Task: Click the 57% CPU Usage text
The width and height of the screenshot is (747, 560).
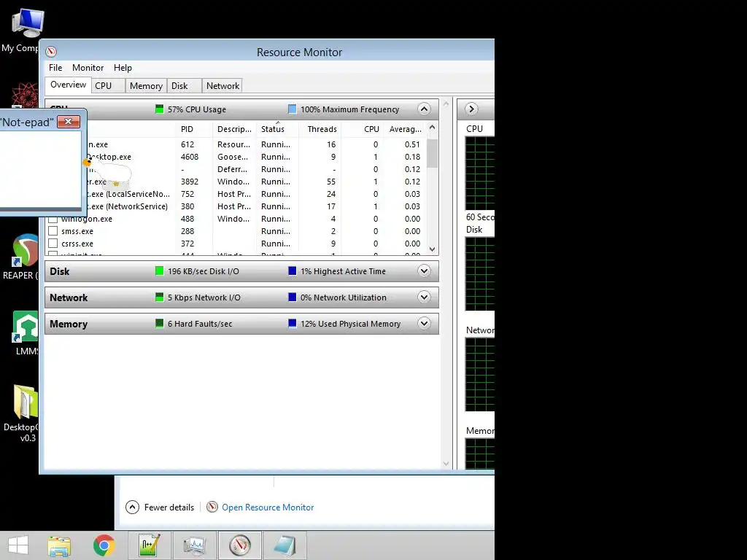Action: [x=197, y=109]
